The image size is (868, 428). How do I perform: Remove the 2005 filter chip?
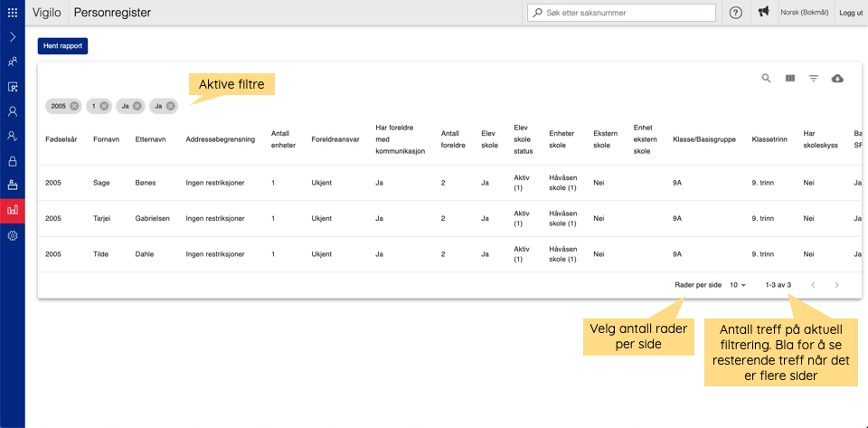(x=74, y=106)
